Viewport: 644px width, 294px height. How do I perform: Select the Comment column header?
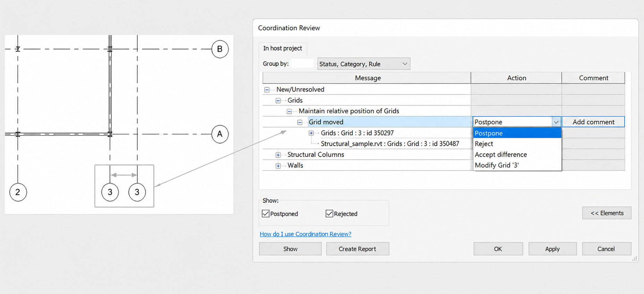coord(593,78)
